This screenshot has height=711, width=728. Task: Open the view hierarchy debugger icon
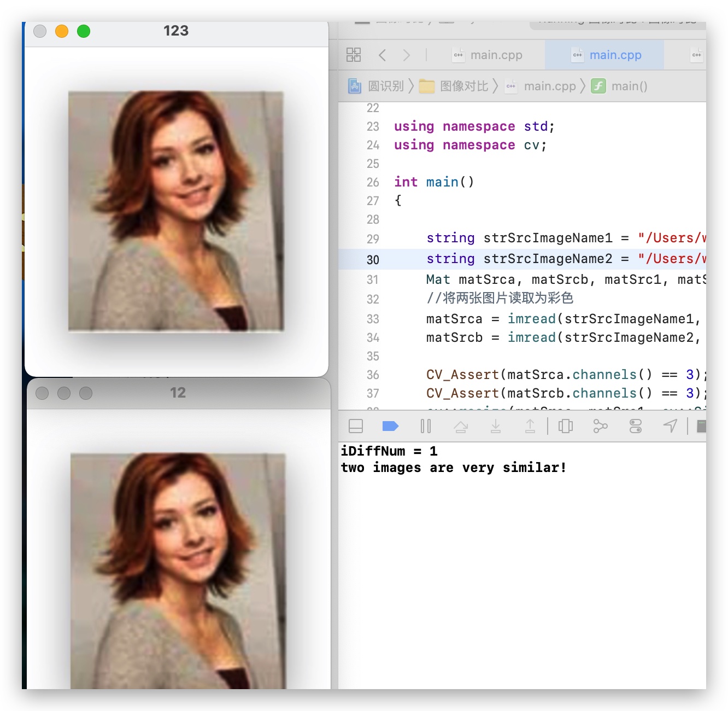565,426
